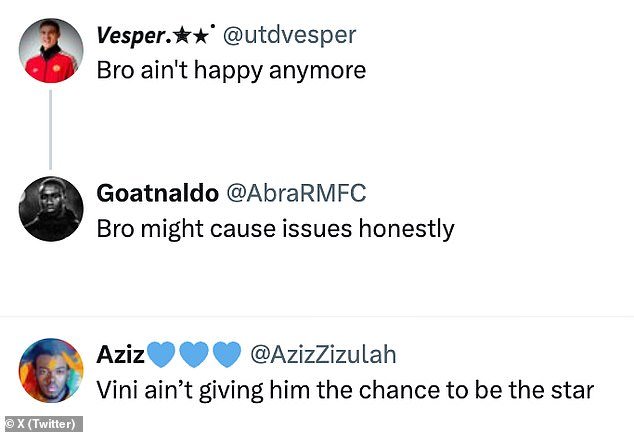
Task: Click Goatnaldo's black and white avatar
Action: [x=50, y=209]
